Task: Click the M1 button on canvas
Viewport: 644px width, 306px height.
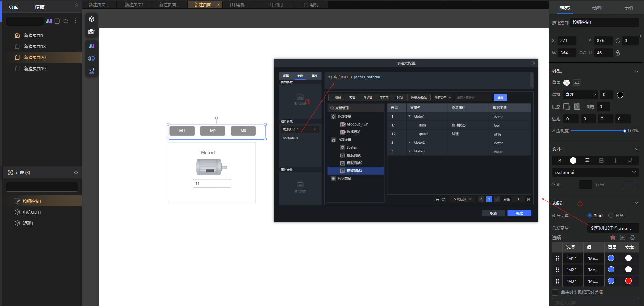Action: tap(182, 131)
